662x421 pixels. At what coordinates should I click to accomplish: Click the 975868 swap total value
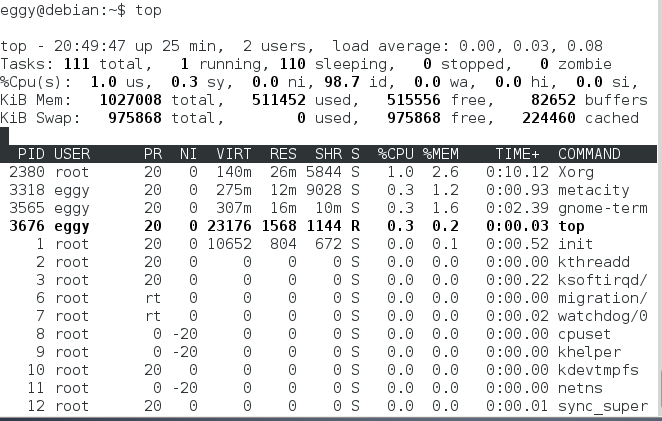135,118
